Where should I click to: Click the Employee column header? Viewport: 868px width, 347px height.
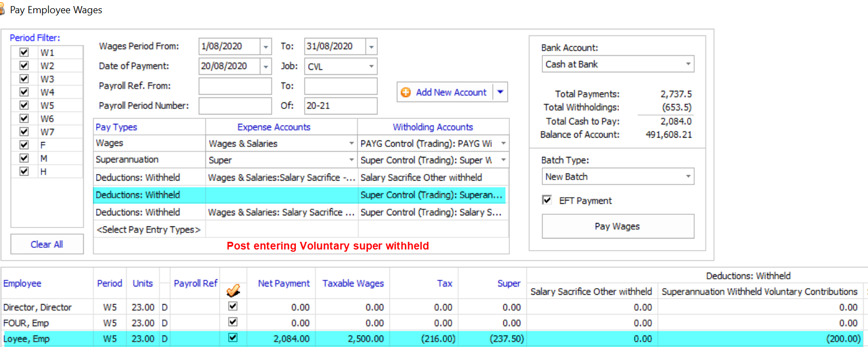tap(23, 283)
